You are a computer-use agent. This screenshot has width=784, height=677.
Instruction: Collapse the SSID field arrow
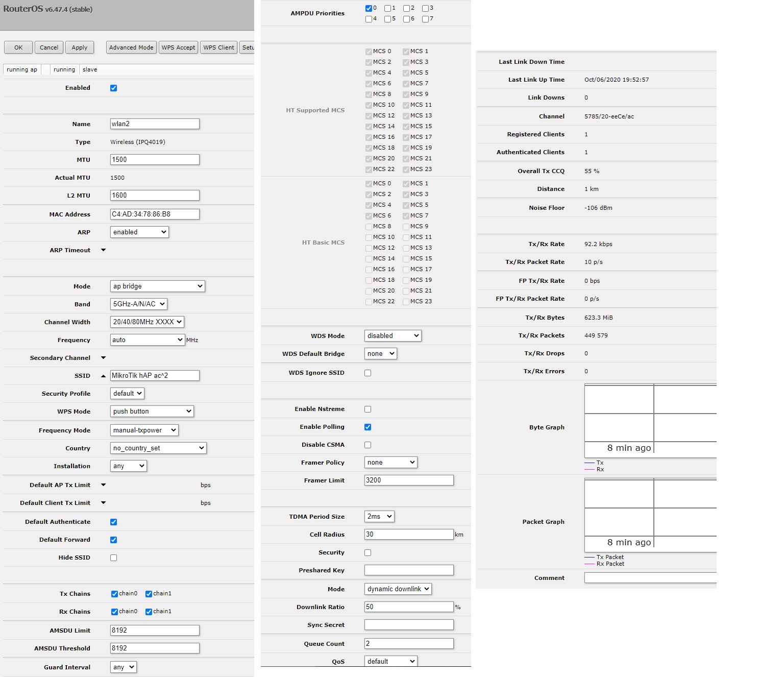click(x=103, y=376)
